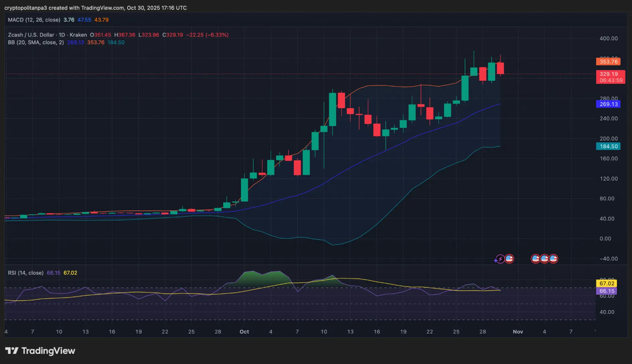Click the leftmost US flag economic event icon
This screenshot has height=364, width=632.
pos(536,259)
